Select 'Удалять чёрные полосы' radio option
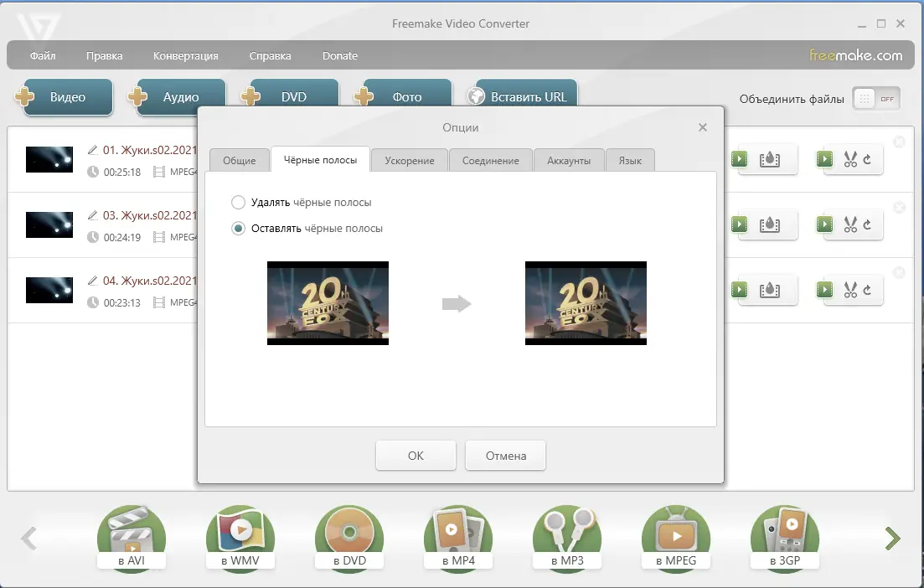The image size is (924, 588). pyautogui.click(x=238, y=203)
